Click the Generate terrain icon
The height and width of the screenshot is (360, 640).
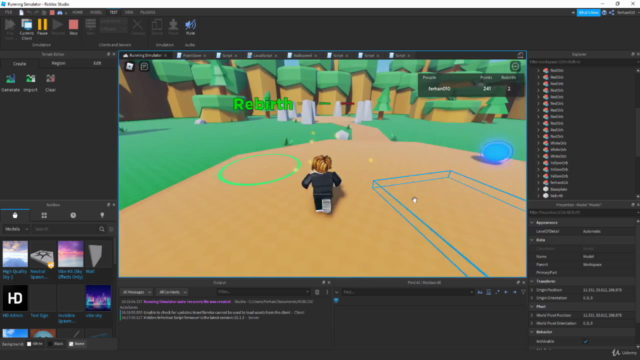pyautogui.click(x=11, y=78)
